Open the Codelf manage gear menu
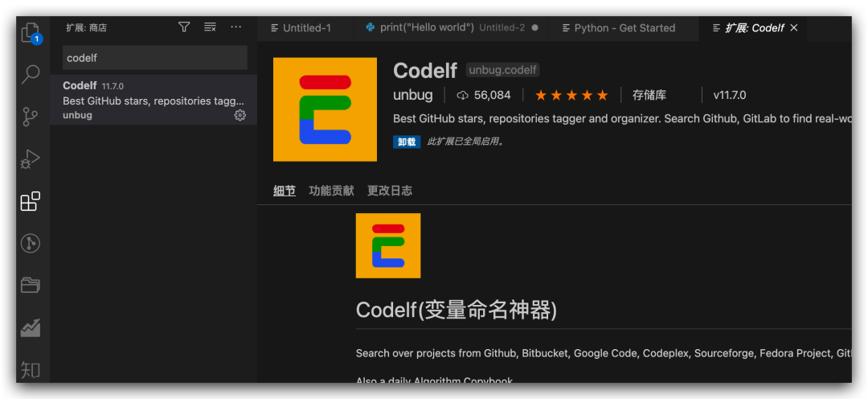This screenshot has width=868, height=399. (x=240, y=115)
